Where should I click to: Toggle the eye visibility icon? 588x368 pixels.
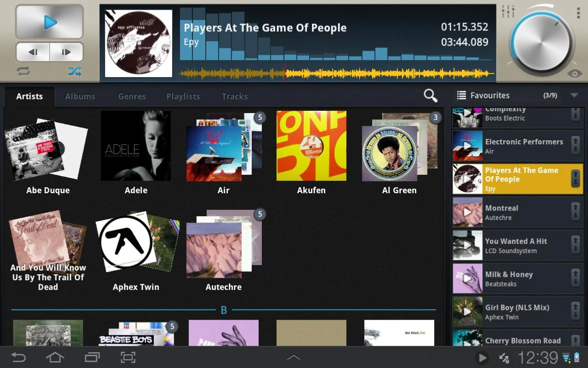(x=574, y=74)
